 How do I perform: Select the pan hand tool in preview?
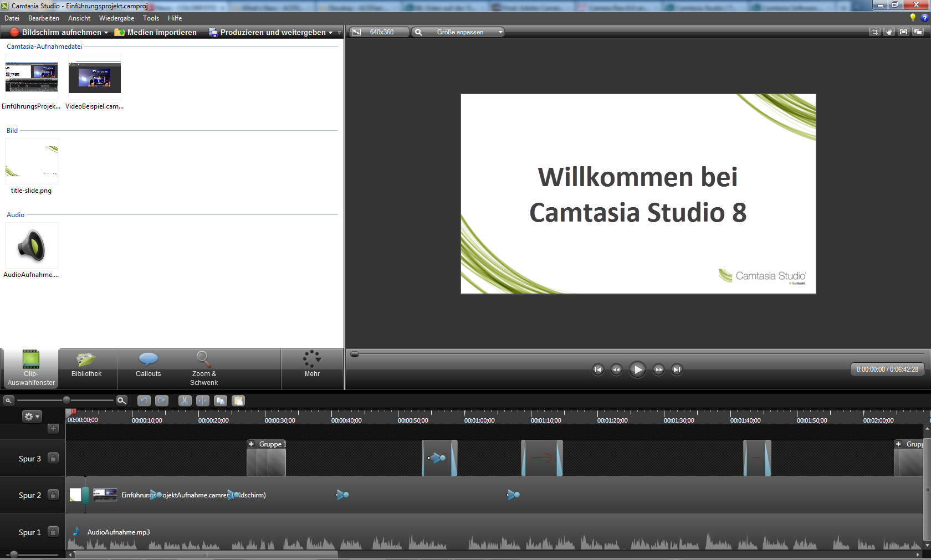(x=889, y=32)
